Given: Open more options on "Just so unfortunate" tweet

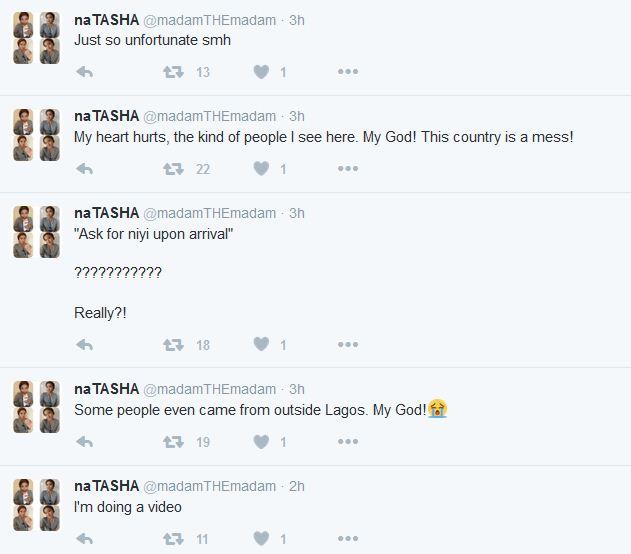Looking at the screenshot, I should pyautogui.click(x=347, y=72).
